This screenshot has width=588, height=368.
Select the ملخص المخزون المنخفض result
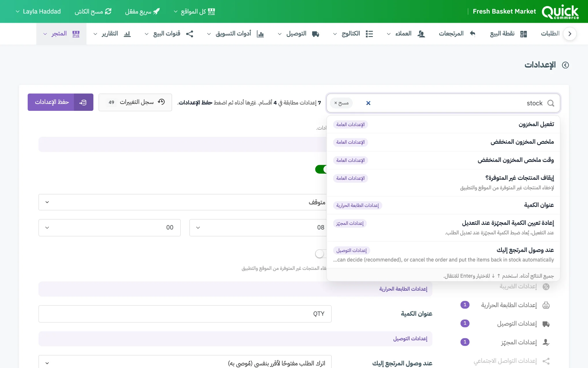point(443,142)
